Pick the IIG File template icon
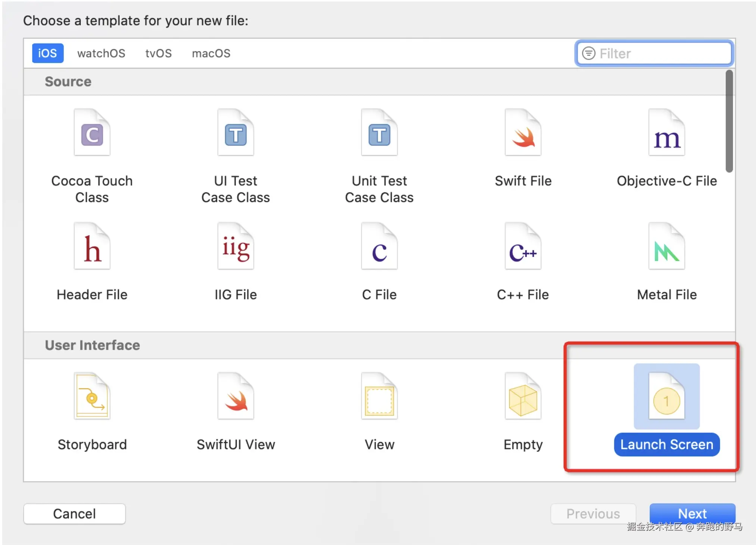756x545 pixels. pyautogui.click(x=236, y=246)
